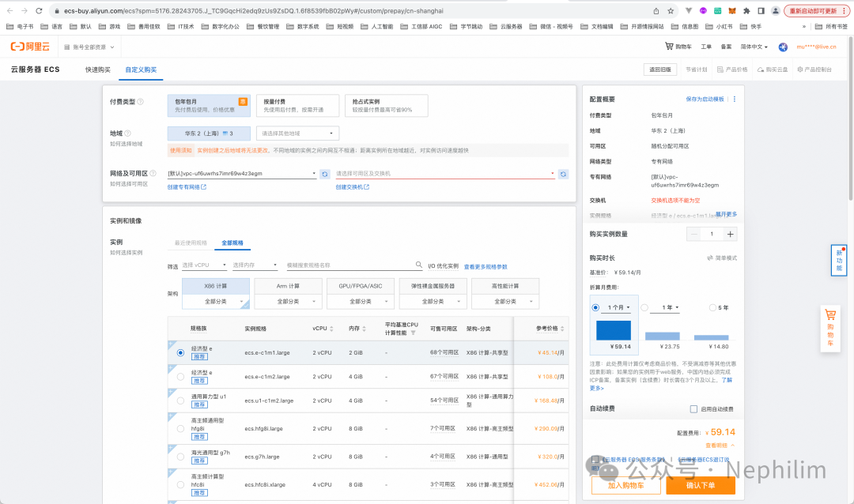This screenshot has width=854, height=504.
Task: Open the Chrome profile avatar icon
Action: pyautogui.click(x=776, y=11)
